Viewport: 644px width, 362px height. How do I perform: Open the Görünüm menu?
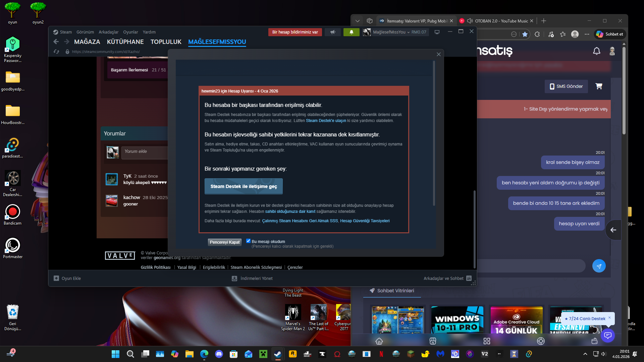(85, 32)
